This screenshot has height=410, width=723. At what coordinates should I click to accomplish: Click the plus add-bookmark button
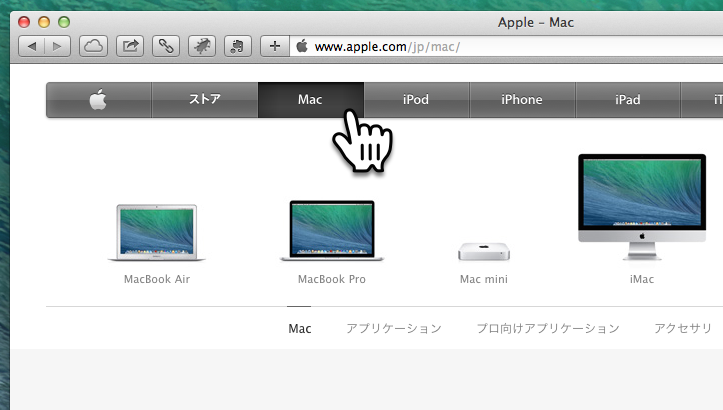point(275,46)
